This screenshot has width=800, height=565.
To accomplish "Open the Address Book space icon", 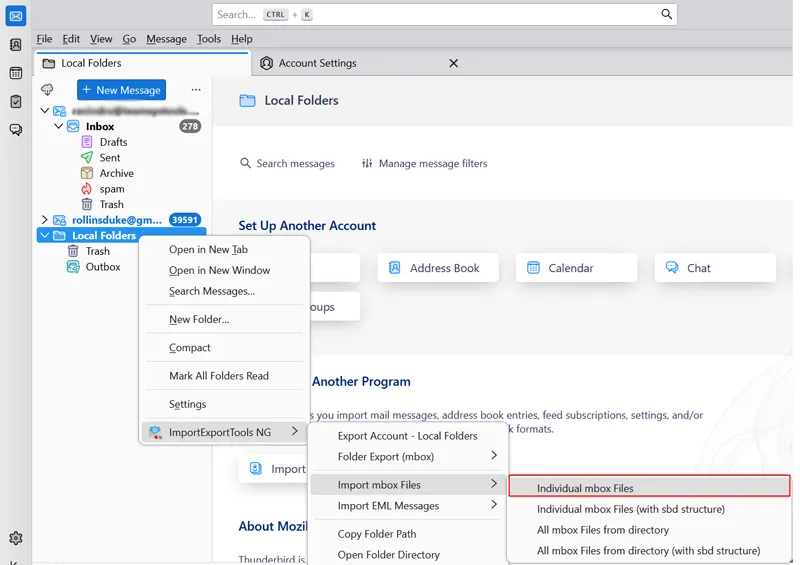I will click(15, 45).
